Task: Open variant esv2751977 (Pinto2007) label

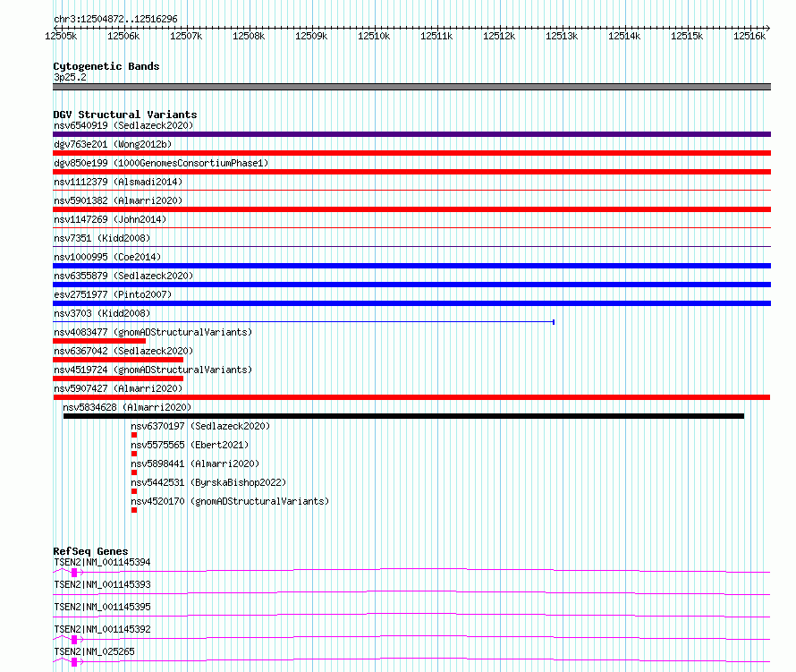Action: 113,294
